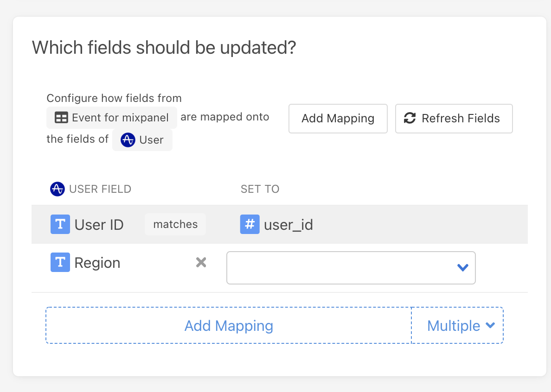
Task: Click the text type icon beside Region
Action: coord(60,263)
